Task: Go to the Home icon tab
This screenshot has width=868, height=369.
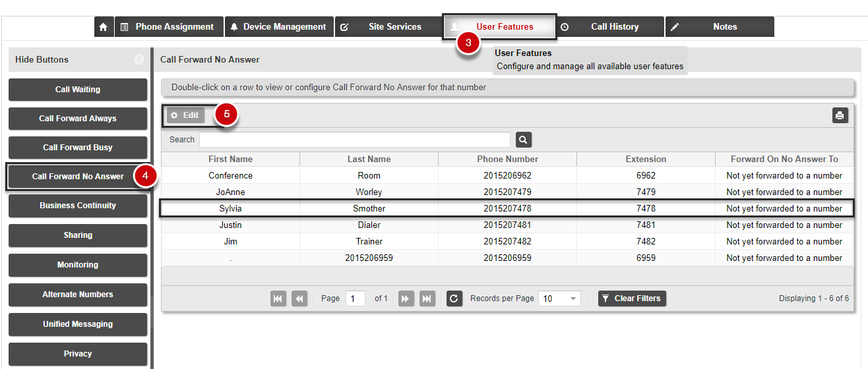Action: (x=103, y=27)
